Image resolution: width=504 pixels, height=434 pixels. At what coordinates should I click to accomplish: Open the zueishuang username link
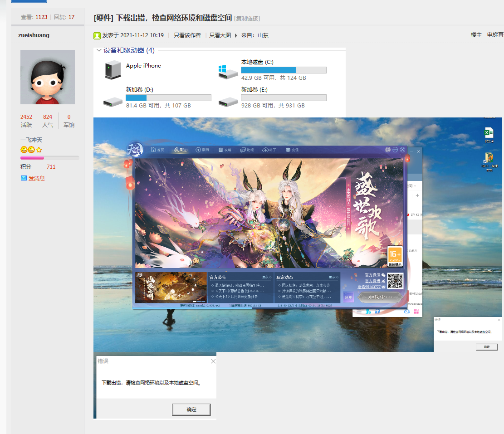34,35
